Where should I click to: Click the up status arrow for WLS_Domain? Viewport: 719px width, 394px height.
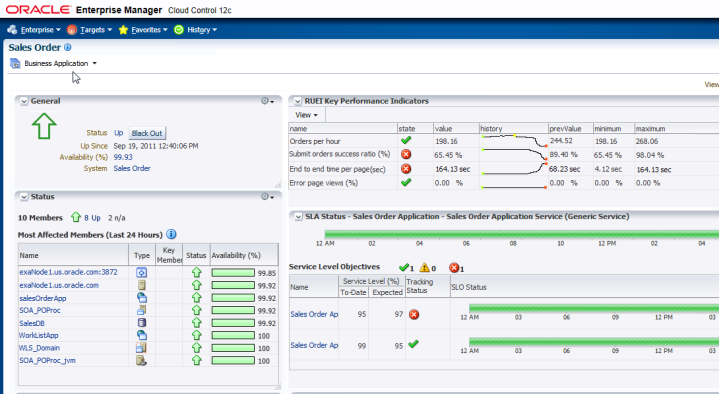[x=196, y=348]
